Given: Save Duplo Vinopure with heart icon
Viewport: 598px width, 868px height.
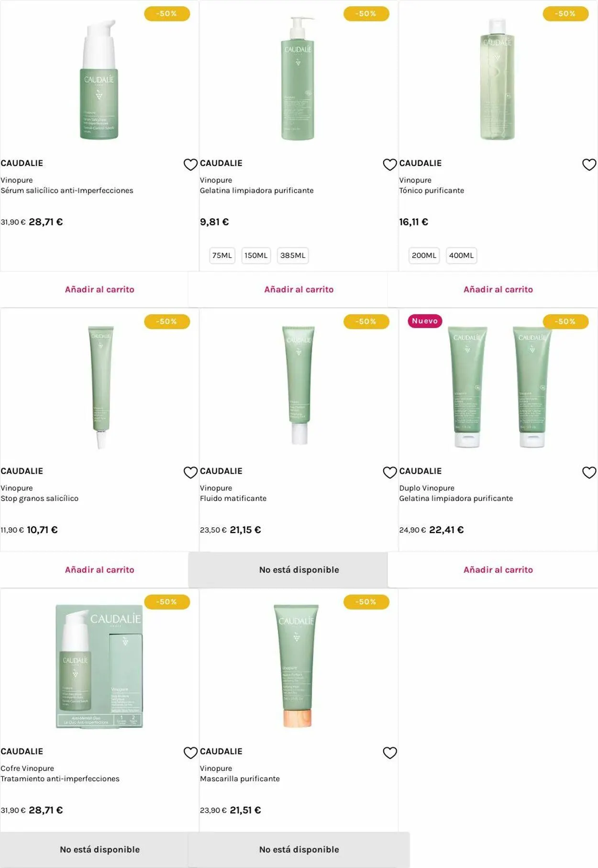Looking at the screenshot, I should tap(589, 472).
